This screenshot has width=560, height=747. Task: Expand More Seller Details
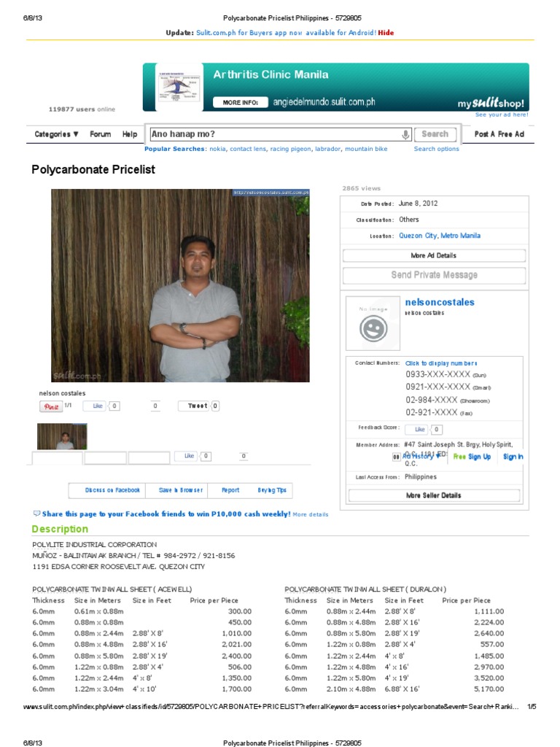point(434,495)
